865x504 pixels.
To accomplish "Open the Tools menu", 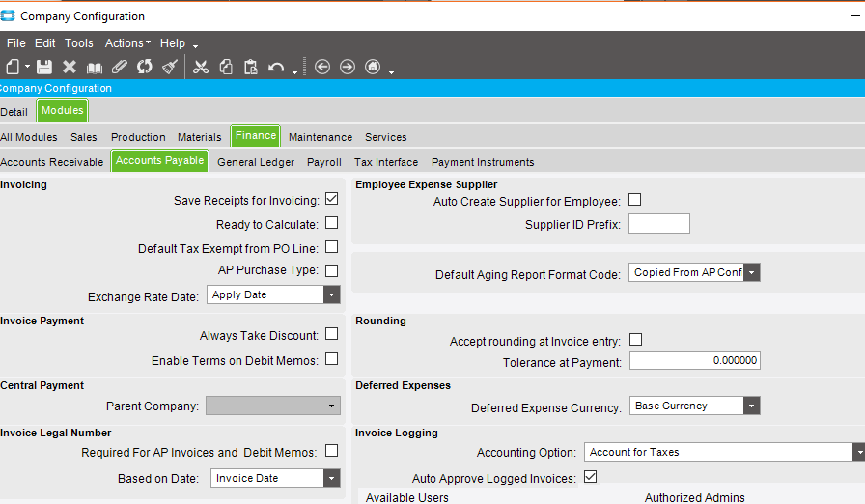I will click(x=79, y=43).
